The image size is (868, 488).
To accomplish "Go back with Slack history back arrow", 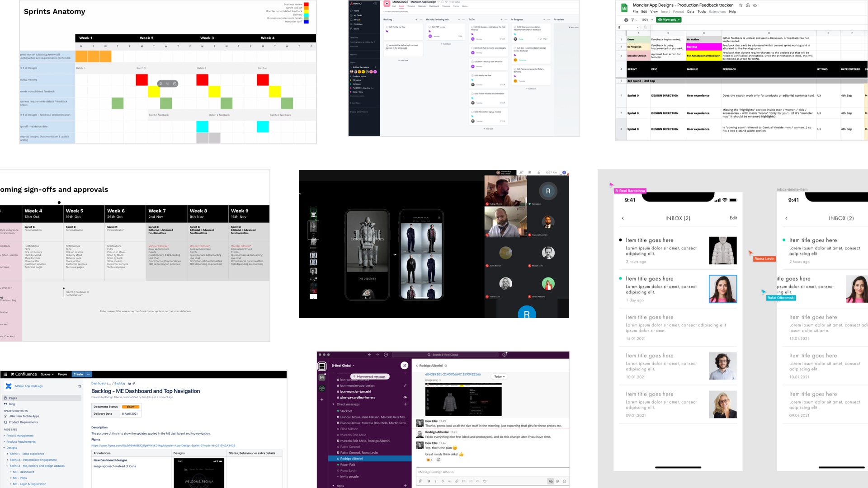I will (369, 355).
